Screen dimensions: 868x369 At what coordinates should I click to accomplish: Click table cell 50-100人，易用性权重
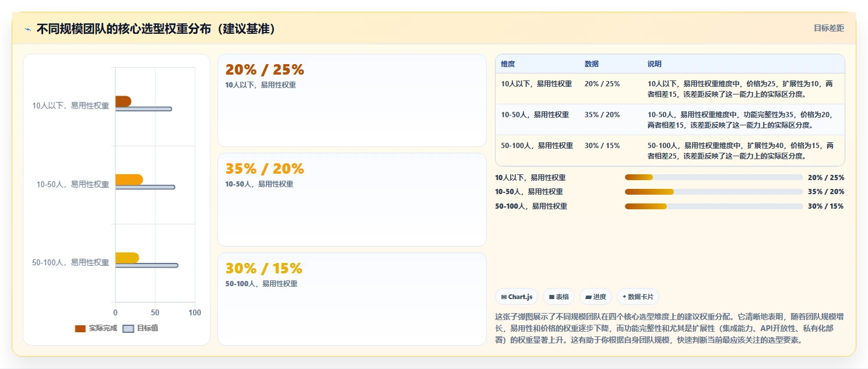pos(537,146)
